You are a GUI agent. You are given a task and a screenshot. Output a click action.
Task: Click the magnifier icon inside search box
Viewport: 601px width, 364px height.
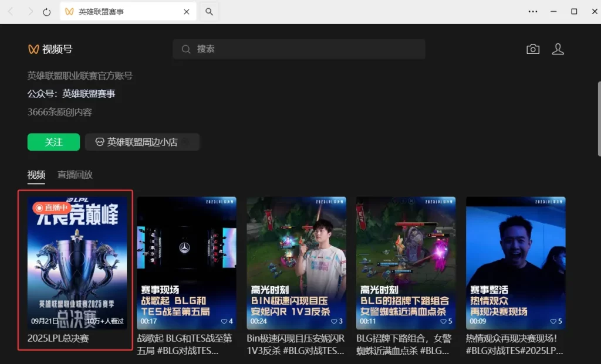(186, 49)
